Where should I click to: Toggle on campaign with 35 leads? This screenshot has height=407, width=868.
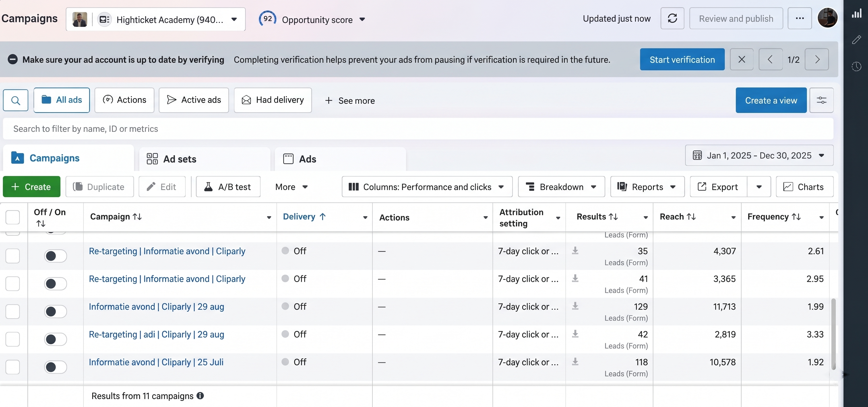pos(55,256)
